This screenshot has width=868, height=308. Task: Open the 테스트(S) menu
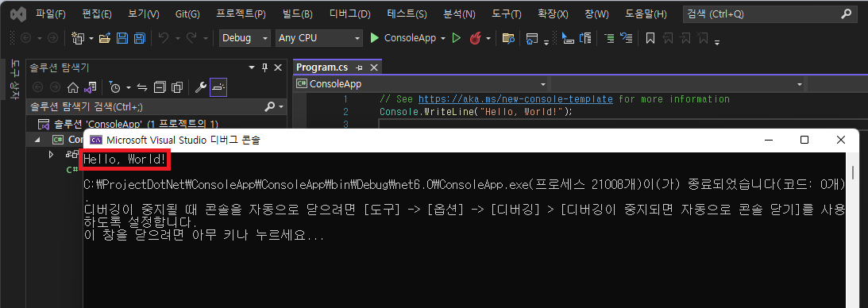pyautogui.click(x=407, y=13)
